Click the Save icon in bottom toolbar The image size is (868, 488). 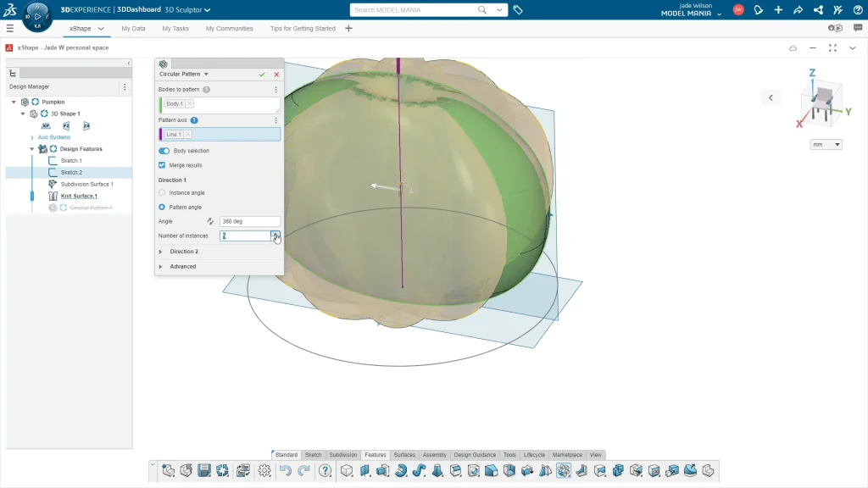click(x=203, y=471)
